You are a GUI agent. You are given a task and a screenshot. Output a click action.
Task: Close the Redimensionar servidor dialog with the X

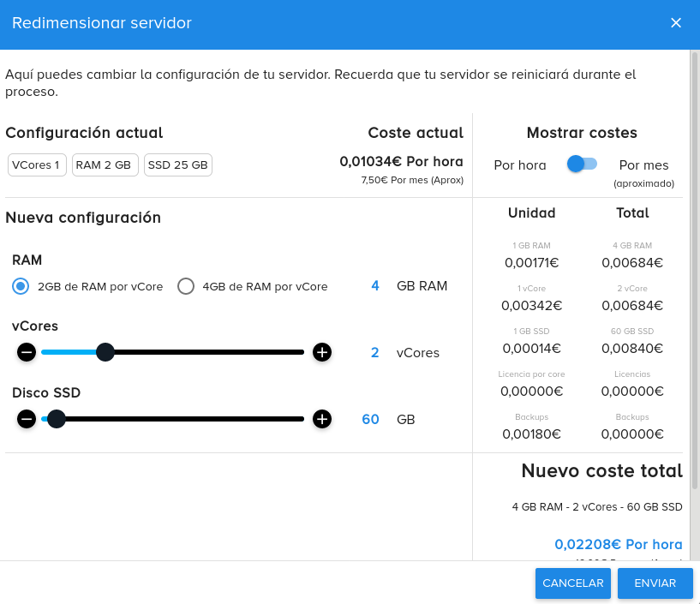[x=676, y=24]
